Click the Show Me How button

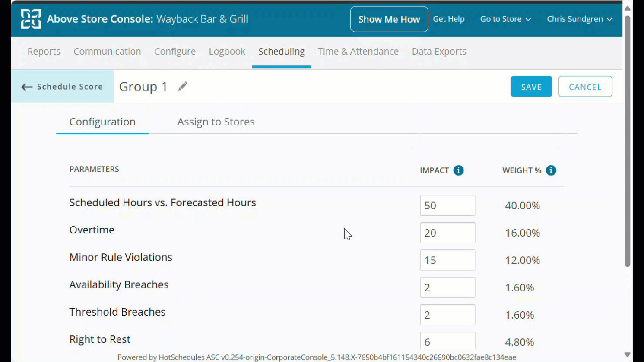389,19
